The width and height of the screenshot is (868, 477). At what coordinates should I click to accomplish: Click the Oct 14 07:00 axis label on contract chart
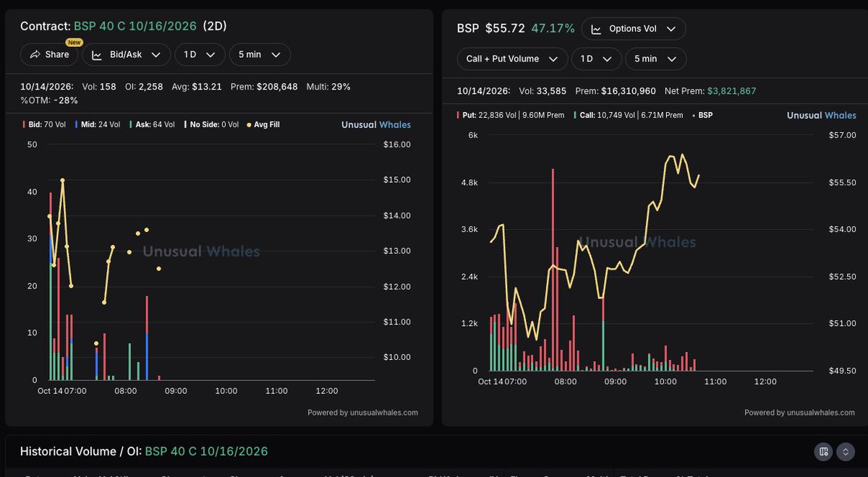pos(62,391)
